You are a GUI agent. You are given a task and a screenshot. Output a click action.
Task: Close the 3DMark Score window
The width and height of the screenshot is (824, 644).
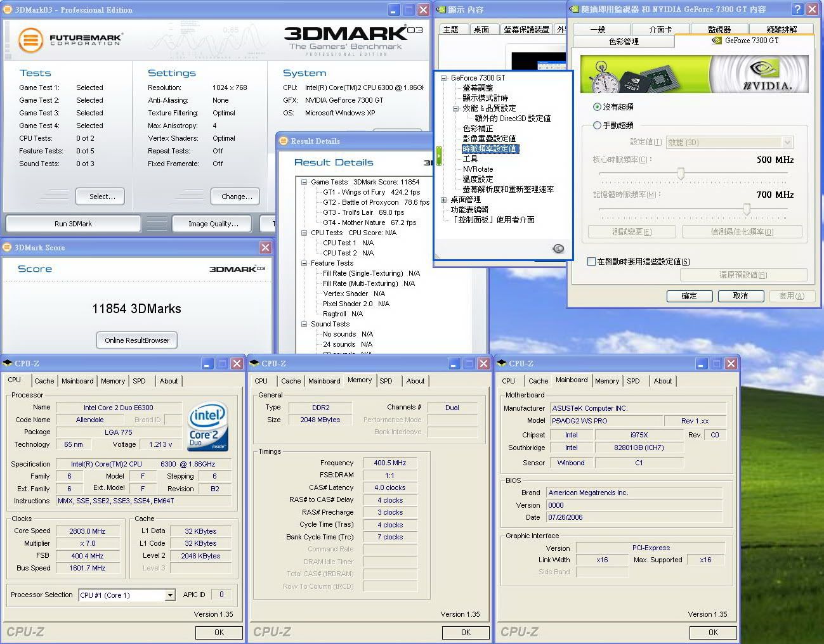(x=265, y=247)
